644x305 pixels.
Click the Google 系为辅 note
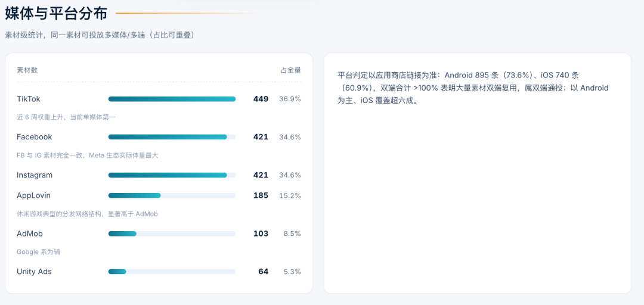tap(38, 251)
